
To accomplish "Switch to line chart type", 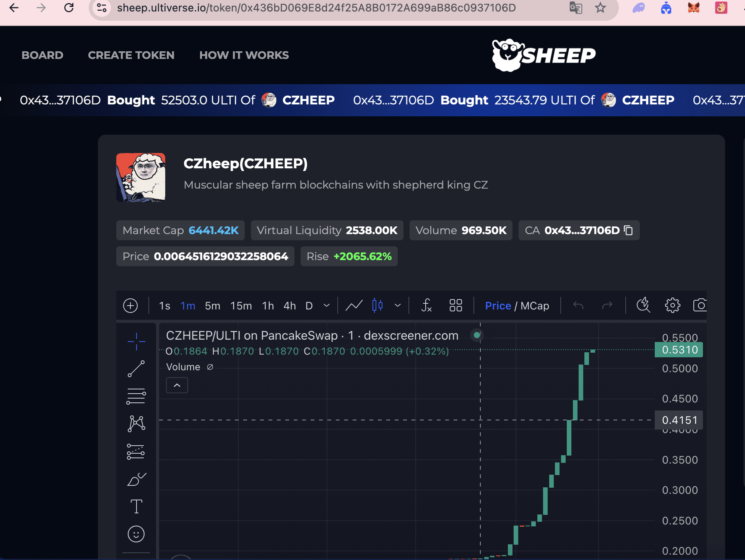I will (354, 306).
